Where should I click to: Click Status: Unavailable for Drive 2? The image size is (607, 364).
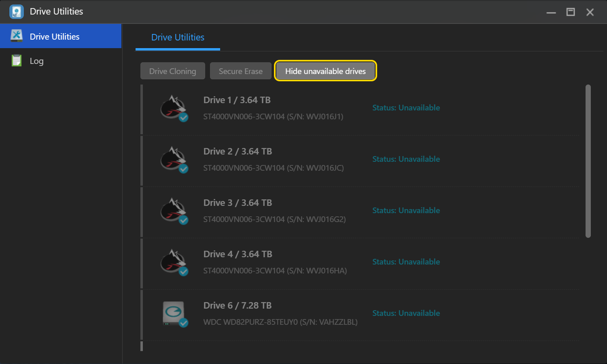tap(406, 159)
